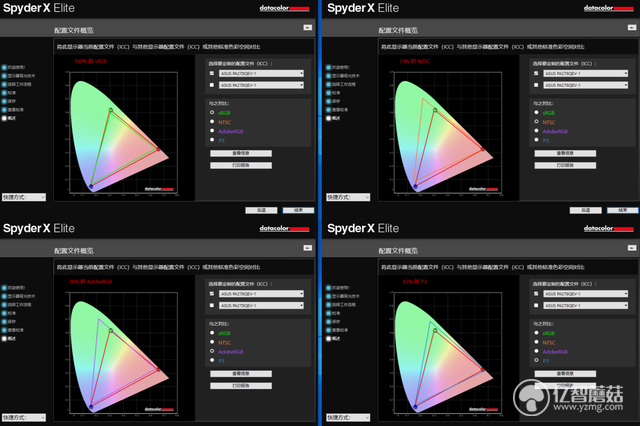Click 结束 button in 74% NTSC window
Image resolution: width=640 pixels, height=426 pixels.
622,210
